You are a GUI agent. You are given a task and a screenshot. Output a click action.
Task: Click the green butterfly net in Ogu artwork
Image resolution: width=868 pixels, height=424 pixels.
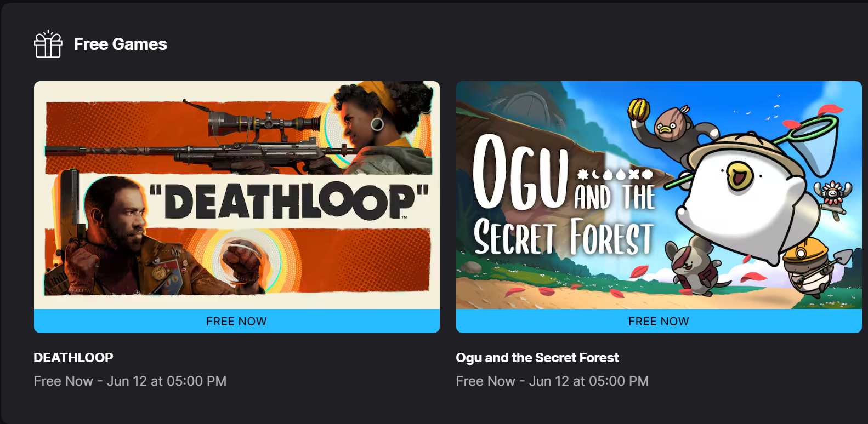(x=810, y=137)
